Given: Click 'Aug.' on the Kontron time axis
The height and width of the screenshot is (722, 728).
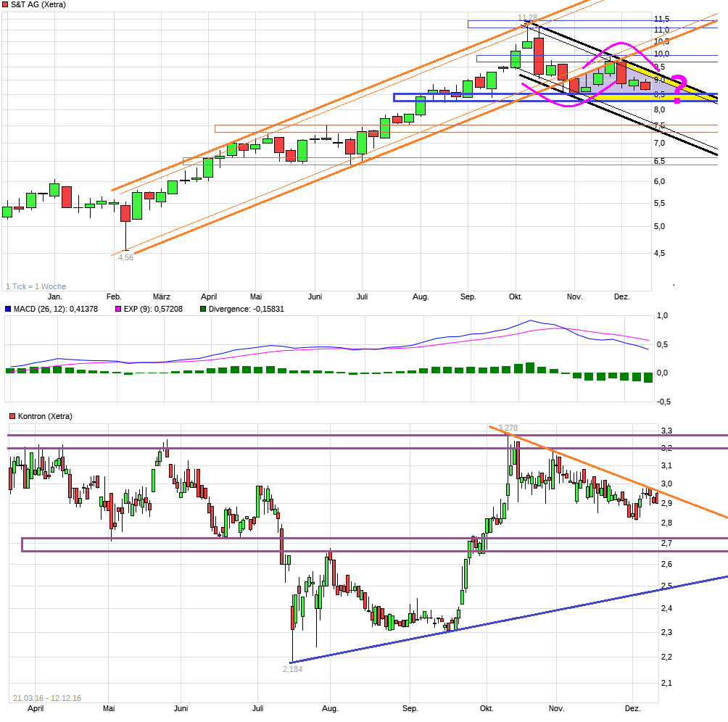Looking at the screenshot, I should click(330, 708).
